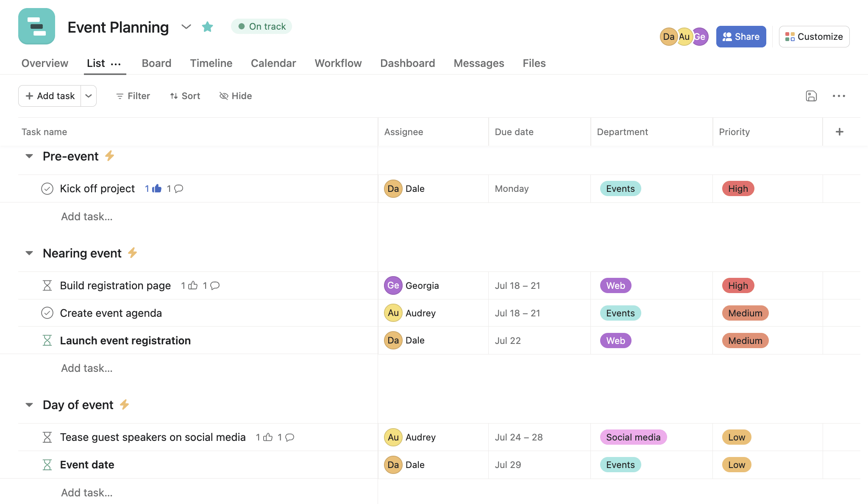Image resolution: width=868 pixels, height=504 pixels.
Task: Toggle task status on Launch event registration
Action: tap(47, 340)
